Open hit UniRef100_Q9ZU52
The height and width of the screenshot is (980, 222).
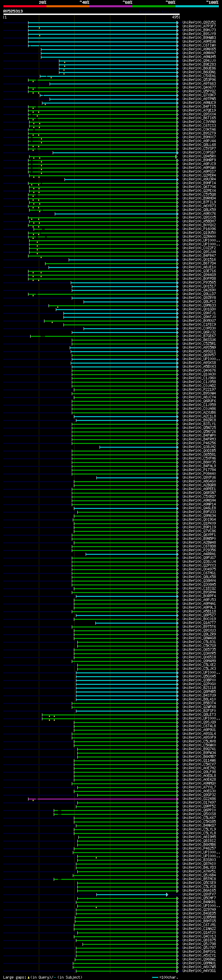point(199,23)
